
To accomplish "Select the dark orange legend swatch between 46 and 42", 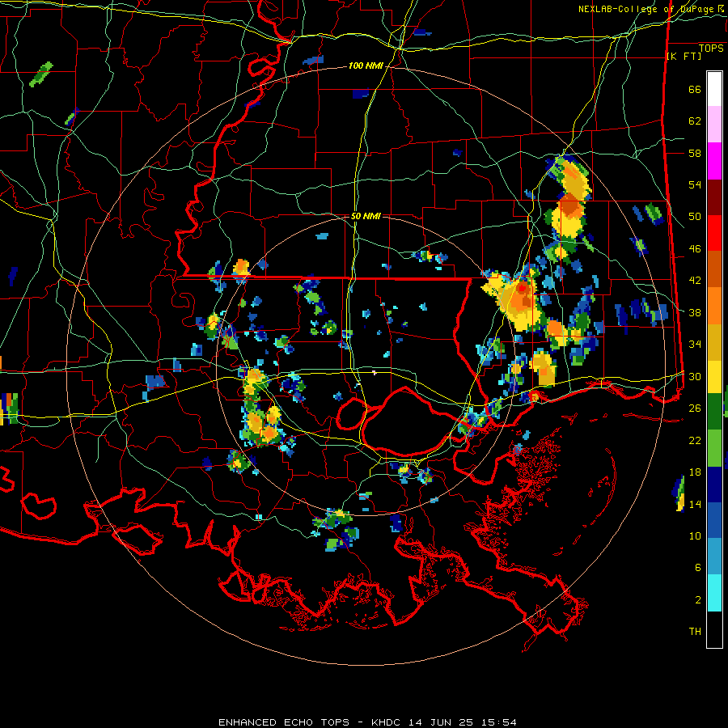I will (x=714, y=269).
